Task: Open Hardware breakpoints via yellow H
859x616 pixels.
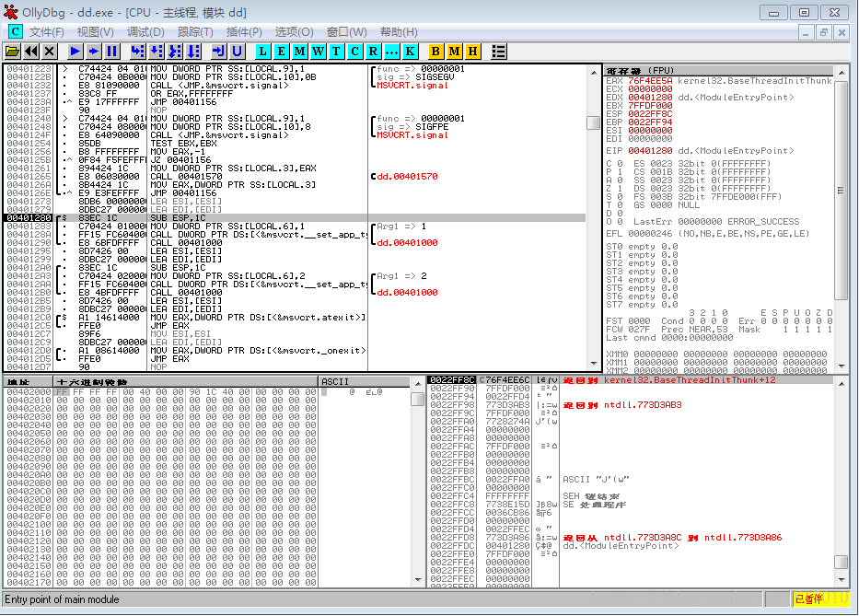Action: tap(473, 52)
